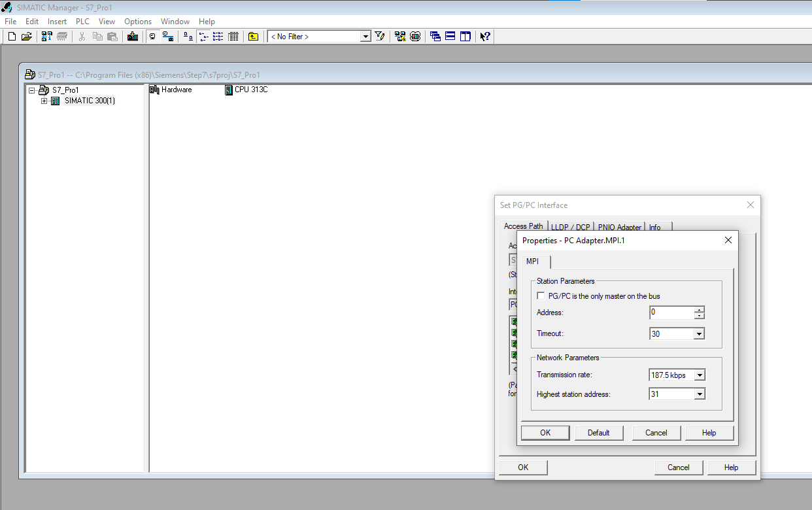Tile windows horizontally icon

pos(450,37)
